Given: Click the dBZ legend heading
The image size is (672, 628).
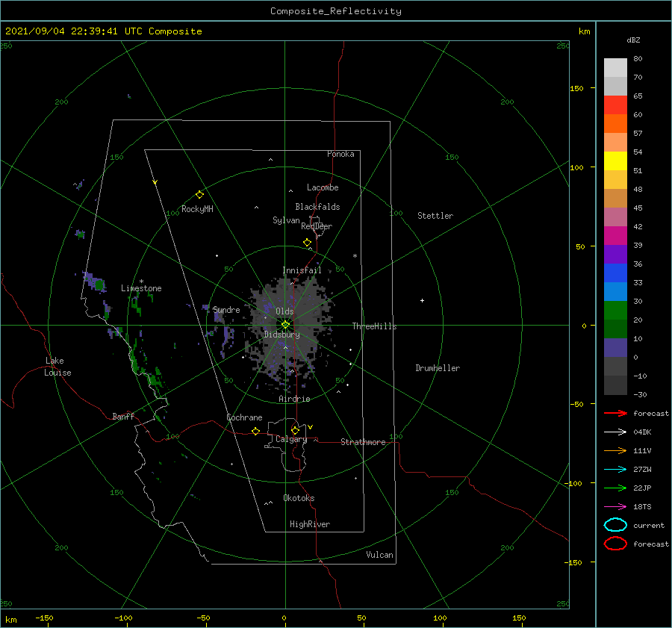Looking at the screenshot, I should 633,40.
